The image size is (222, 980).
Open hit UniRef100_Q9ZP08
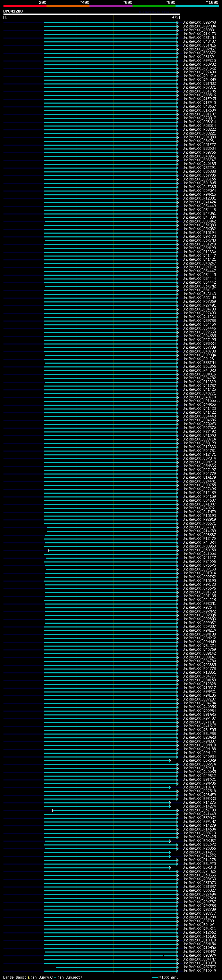point(199,23)
